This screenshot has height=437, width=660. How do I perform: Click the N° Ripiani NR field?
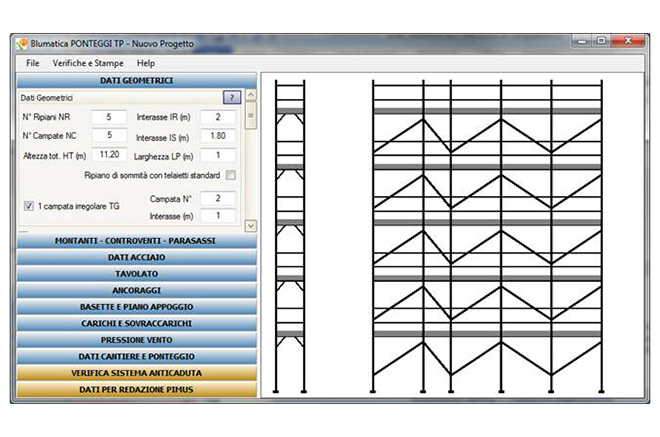tap(109, 117)
